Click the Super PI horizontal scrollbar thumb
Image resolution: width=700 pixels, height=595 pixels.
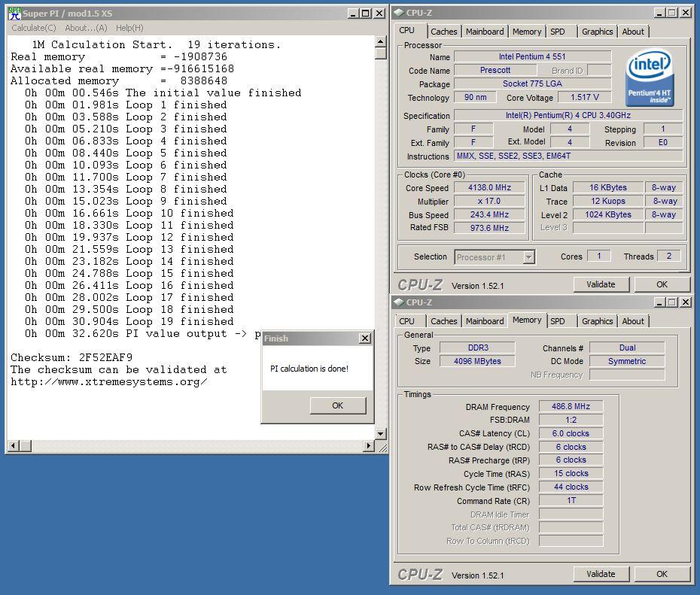[x=25, y=445]
